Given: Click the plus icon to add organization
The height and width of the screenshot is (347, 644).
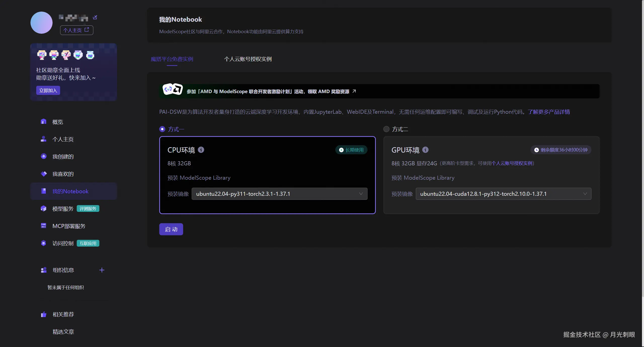Looking at the screenshot, I should pyautogui.click(x=102, y=270).
